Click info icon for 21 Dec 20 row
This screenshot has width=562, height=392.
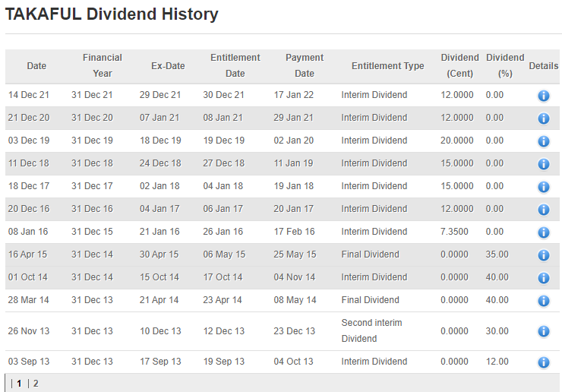tap(544, 119)
